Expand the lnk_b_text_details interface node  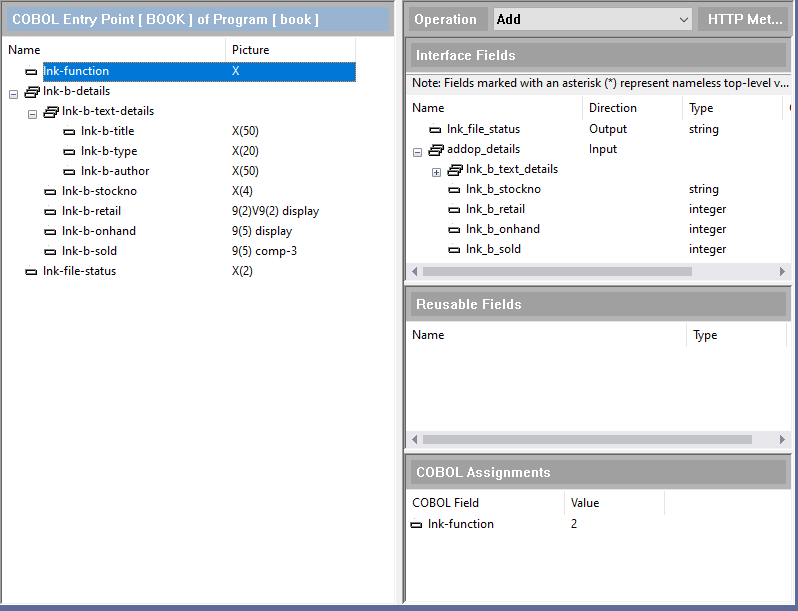click(436, 172)
